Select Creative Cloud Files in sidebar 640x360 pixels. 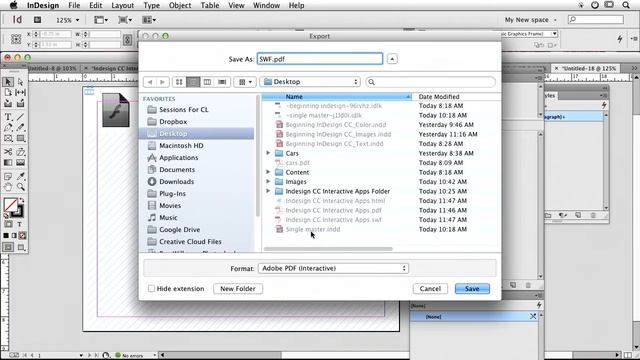pos(190,242)
